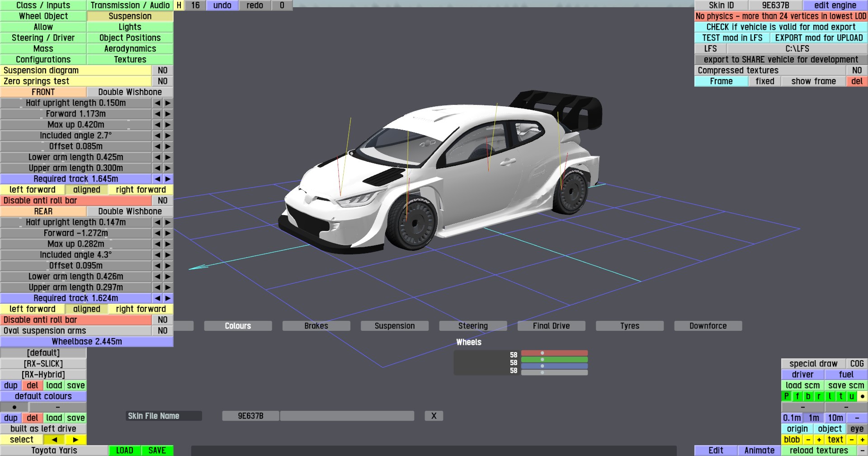Click the yellow left arrow beside select

[x=54, y=440]
